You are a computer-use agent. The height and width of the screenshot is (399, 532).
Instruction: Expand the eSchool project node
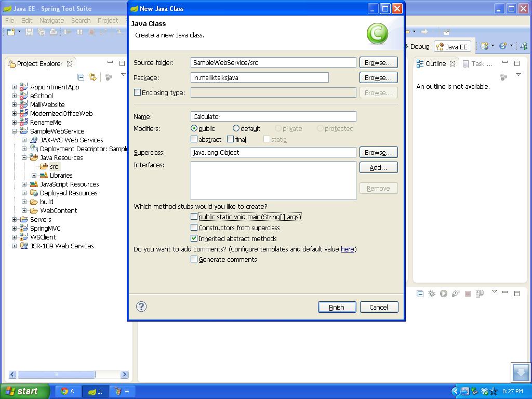[x=14, y=96]
